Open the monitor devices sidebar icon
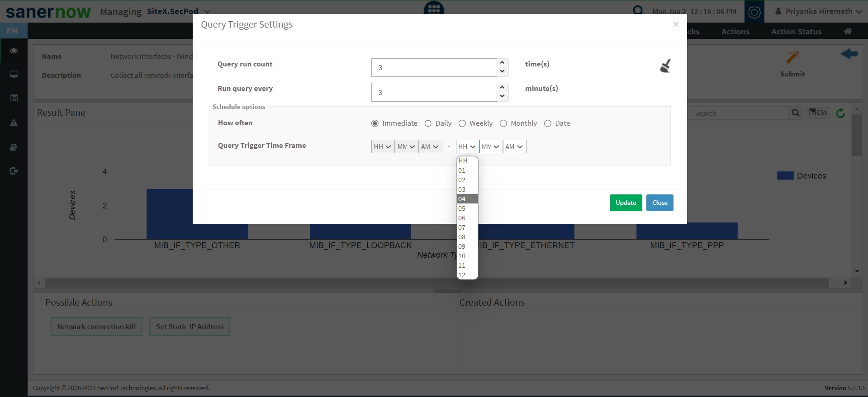The width and height of the screenshot is (868, 397). point(14,74)
